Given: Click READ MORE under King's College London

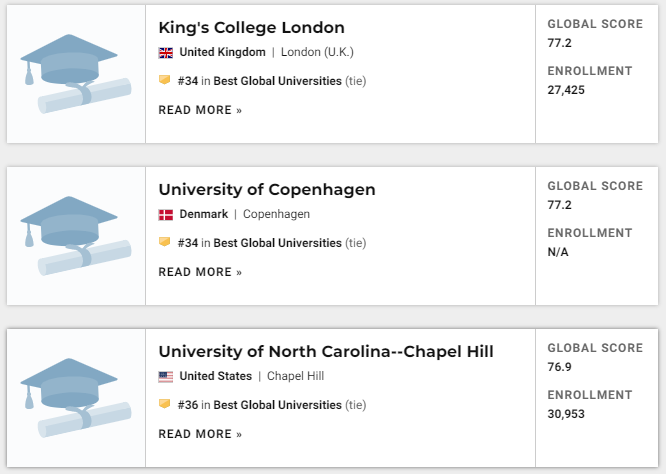Looking at the screenshot, I should pyautogui.click(x=200, y=110).
